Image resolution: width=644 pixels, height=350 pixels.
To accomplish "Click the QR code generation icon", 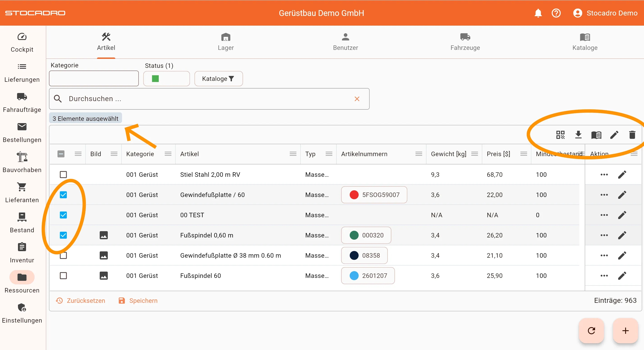I will [x=560, y=135].
